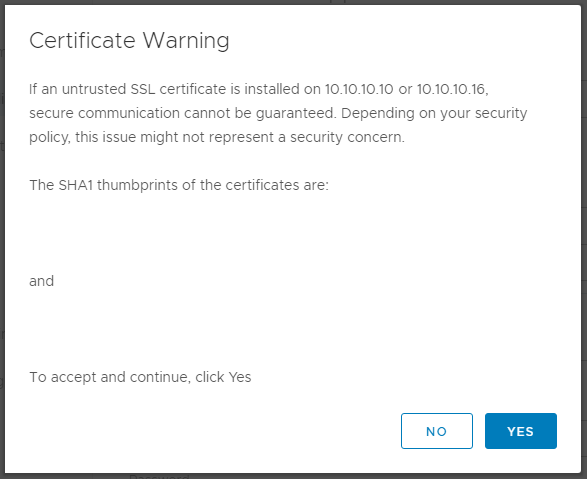Decline the certificate with the NO button
This screenshot has width=587, height=479.
437,431
